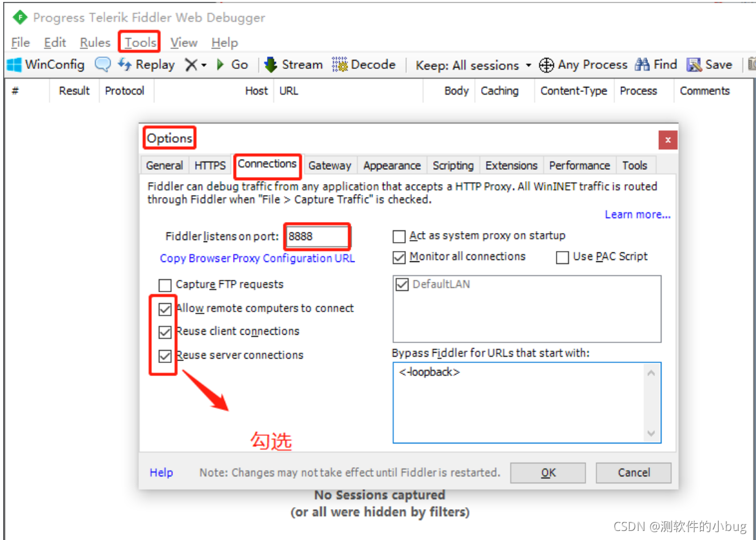
Task: Replay the selected sessions
Action: pos(146,64)
